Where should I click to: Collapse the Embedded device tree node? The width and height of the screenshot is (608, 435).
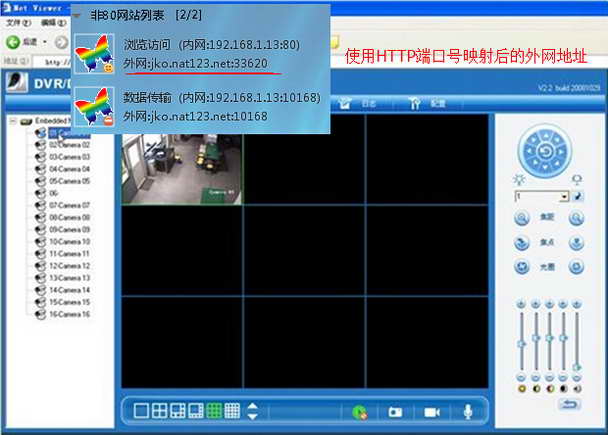(12, 121)
